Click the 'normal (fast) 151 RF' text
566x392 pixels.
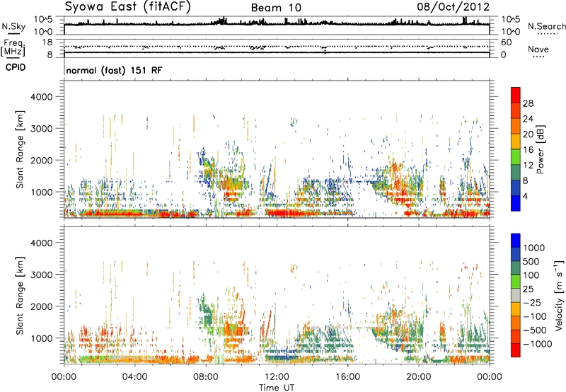click(115, 70)
